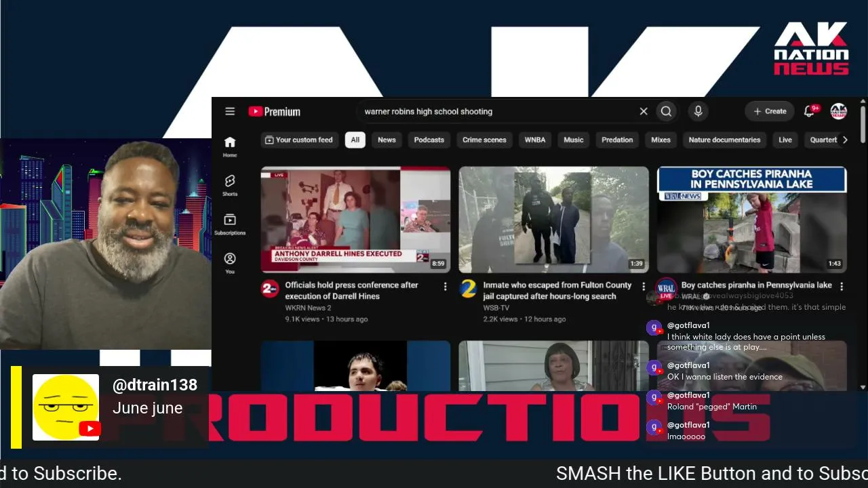Click the magnifying glass search button
Viewport: 868px width, 488px height.
(x=666, y=111)
